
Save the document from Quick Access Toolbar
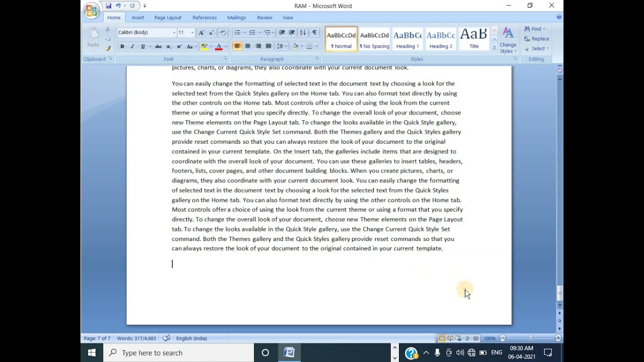108,6
